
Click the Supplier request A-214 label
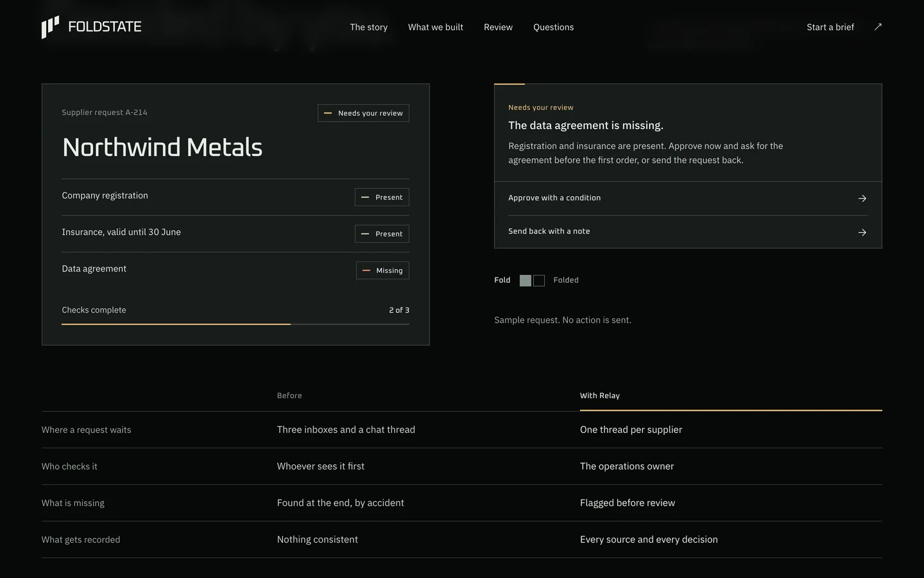tap(105, 112)
